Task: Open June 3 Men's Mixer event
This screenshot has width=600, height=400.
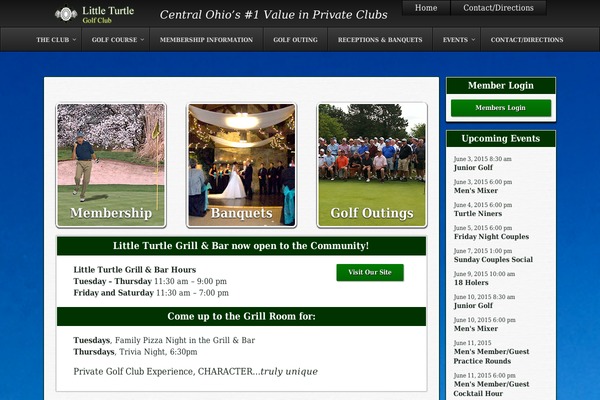Action: (476, 191)
